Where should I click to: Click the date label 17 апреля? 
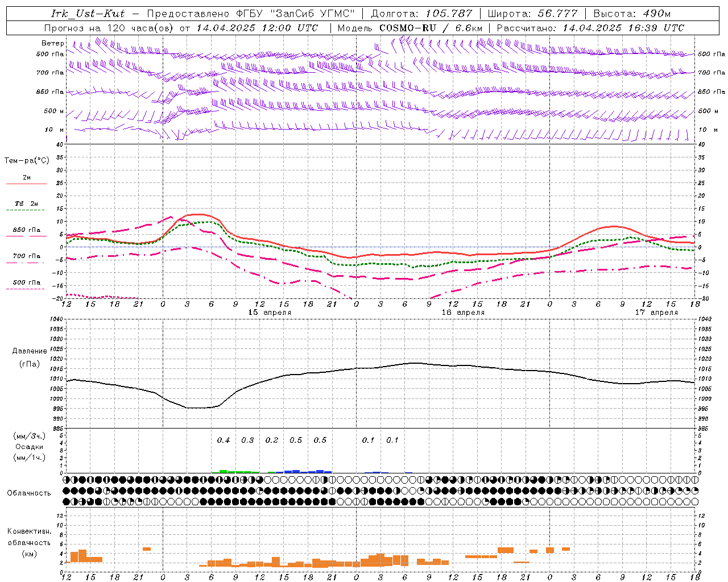[656, 313]
